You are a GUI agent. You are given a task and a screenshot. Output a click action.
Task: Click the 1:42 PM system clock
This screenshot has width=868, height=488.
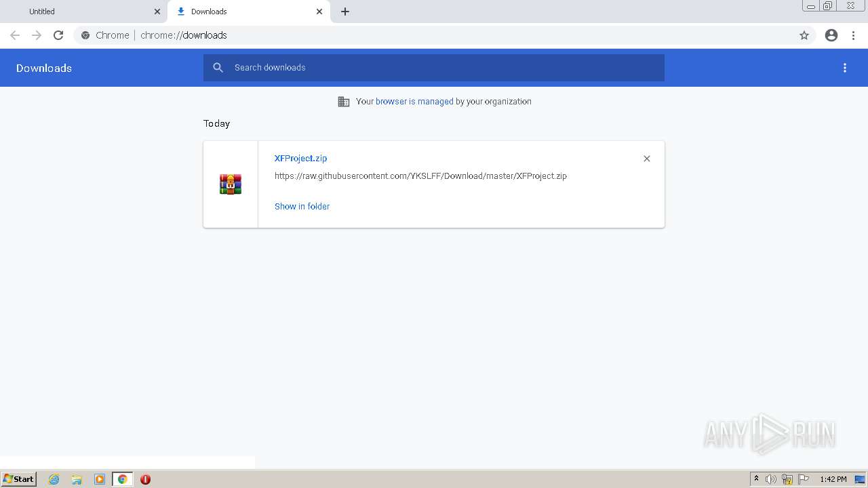[x=833, y=479]
